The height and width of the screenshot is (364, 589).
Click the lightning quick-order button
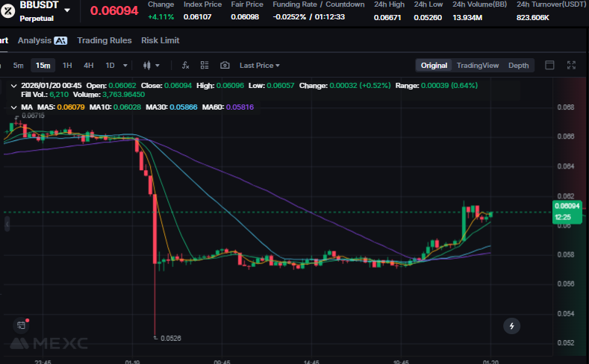tap(511, 326)
